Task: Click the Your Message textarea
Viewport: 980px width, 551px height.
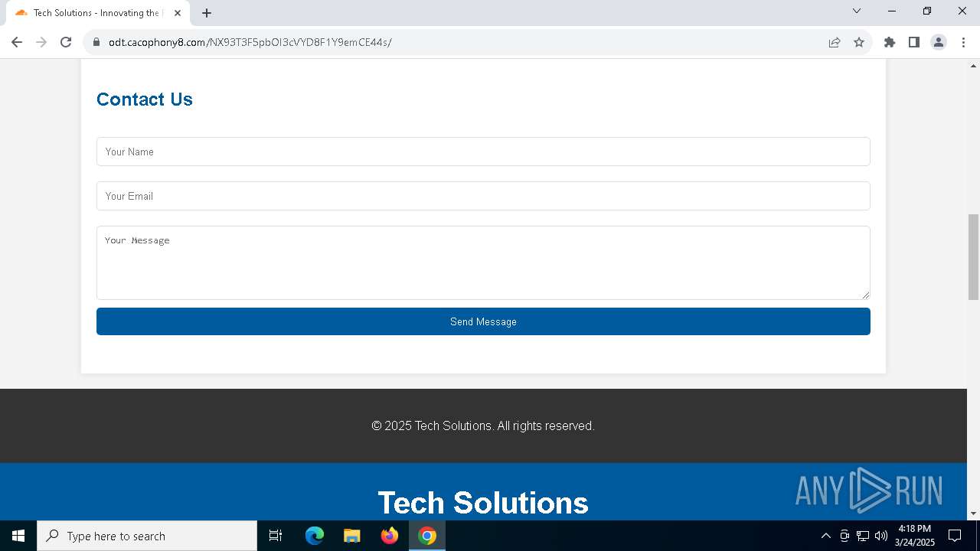Action: [x=483, y=262]
